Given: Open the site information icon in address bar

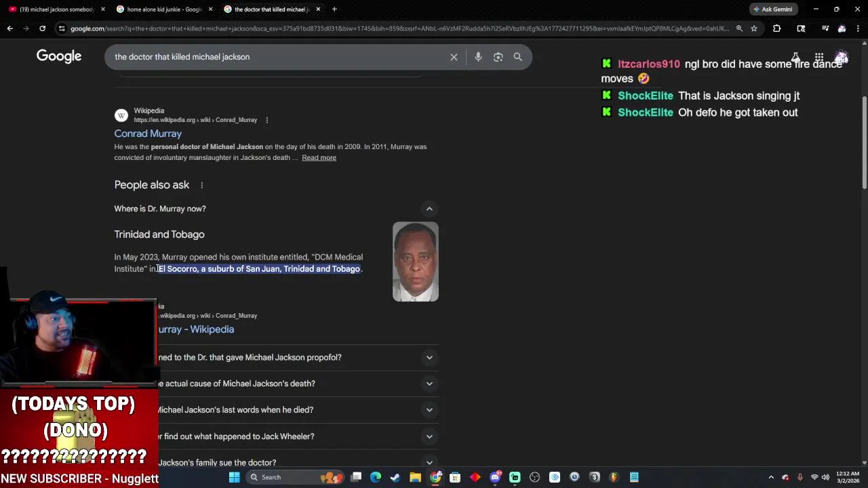Looking at the screenshot, I should point(62,28).
